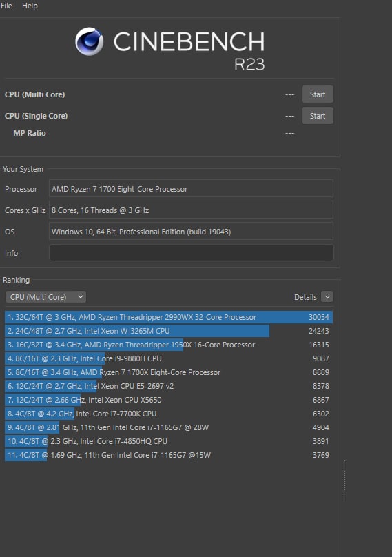Select ranking row Intel Core i7-7700K
392x557 pixels.
click(x=169, y=414)
